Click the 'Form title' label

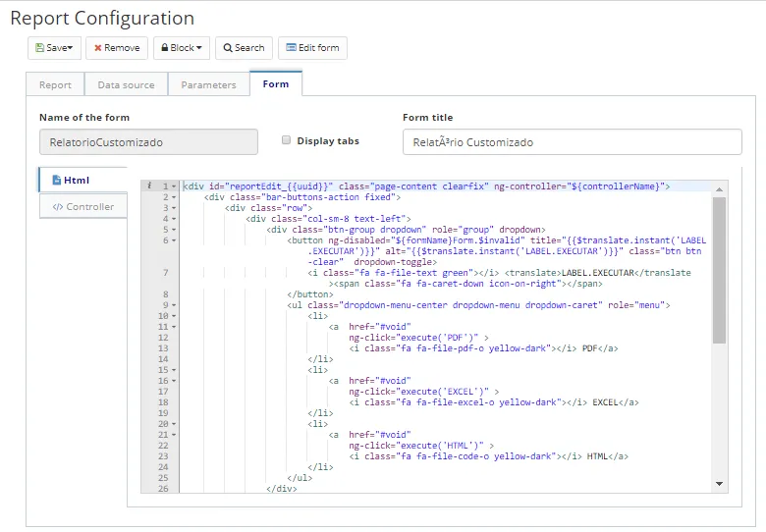pyautogui.click(x=427, y=117)
